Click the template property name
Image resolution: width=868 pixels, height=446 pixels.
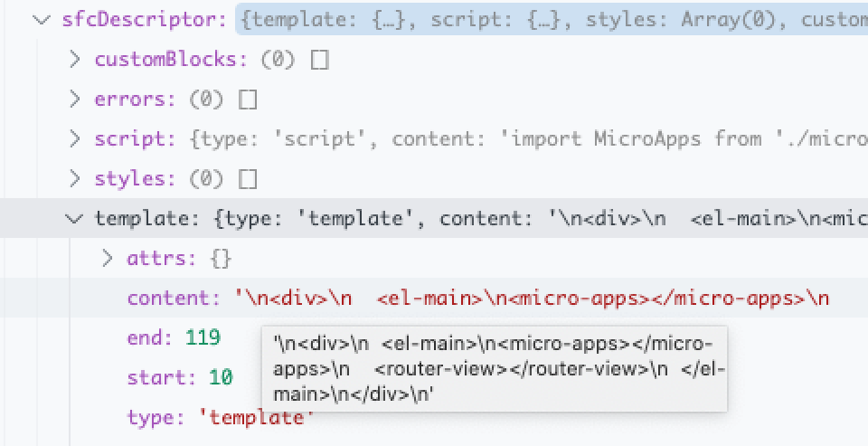click(147, 219)
